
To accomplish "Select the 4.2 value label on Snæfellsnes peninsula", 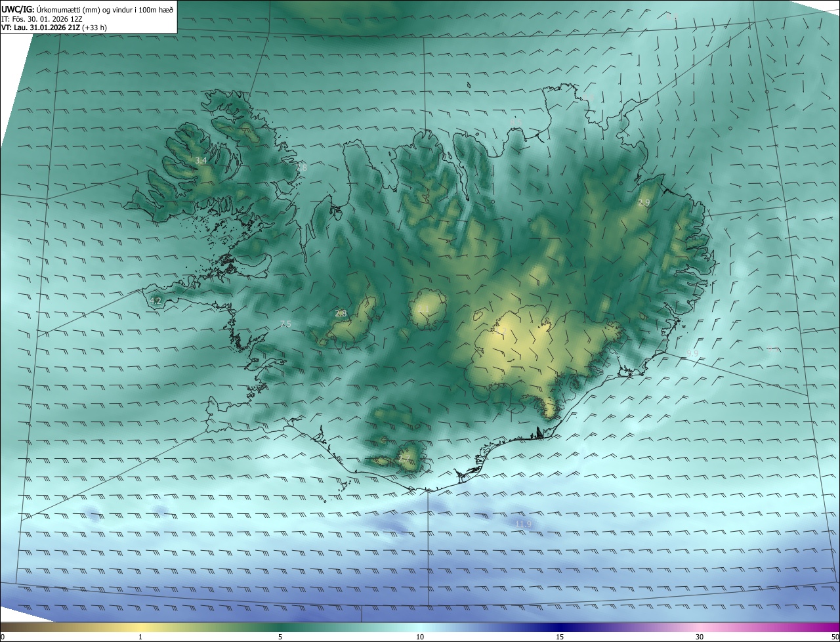I will click(x=156, y=301).
